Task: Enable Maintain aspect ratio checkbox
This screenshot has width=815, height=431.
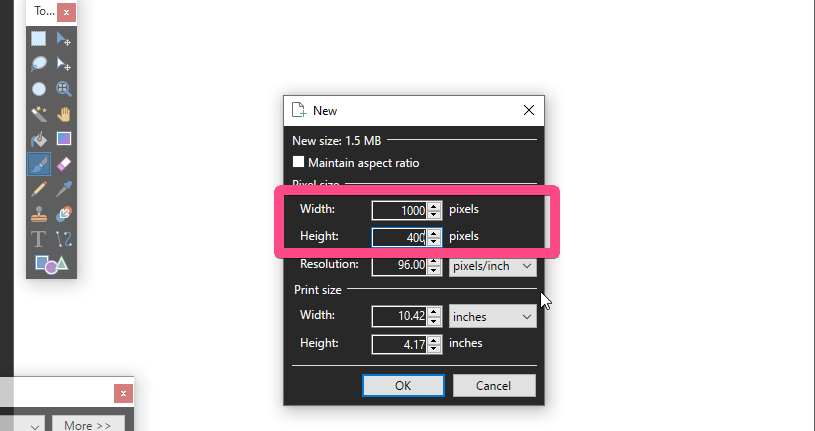Action: (298, 162)
